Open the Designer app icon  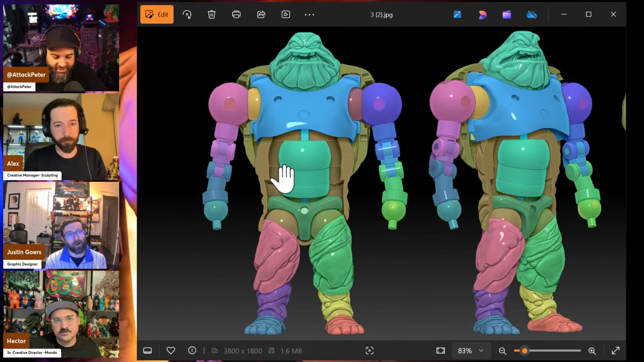point(482,15)
